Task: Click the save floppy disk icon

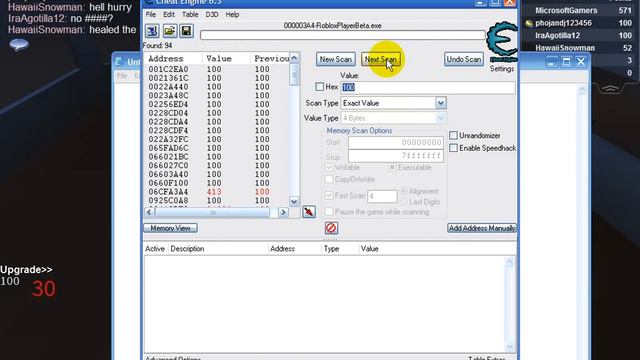Action: (187, 31)
